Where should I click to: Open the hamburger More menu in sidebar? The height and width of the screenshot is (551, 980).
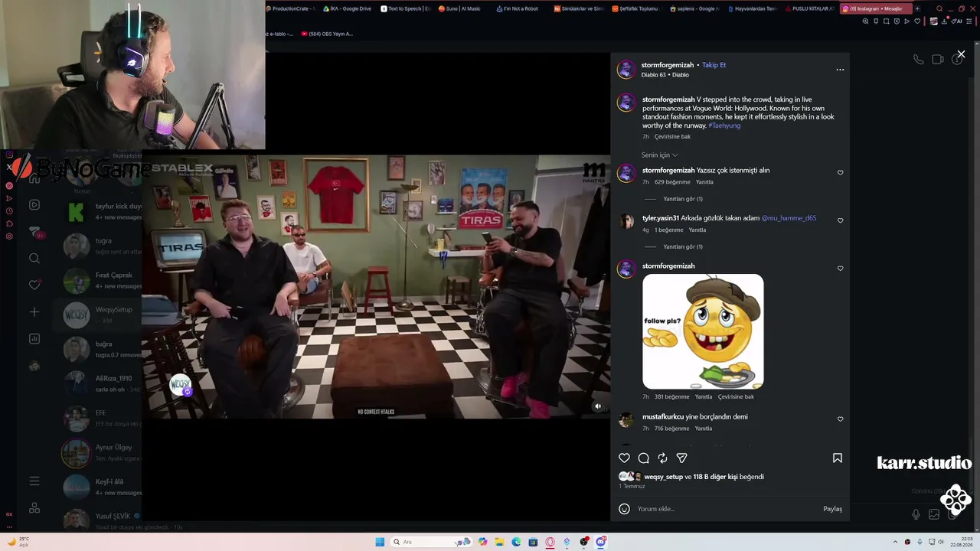click(34, 481)
